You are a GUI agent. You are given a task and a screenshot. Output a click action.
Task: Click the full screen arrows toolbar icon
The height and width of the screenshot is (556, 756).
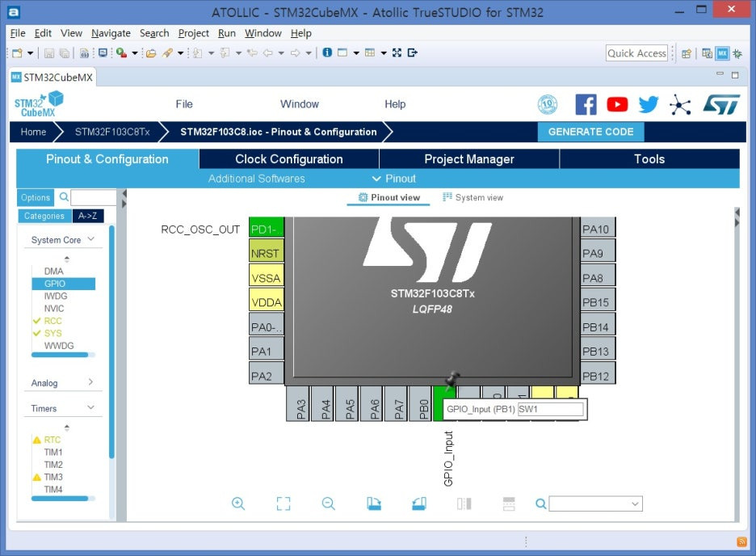click(397, 53)
